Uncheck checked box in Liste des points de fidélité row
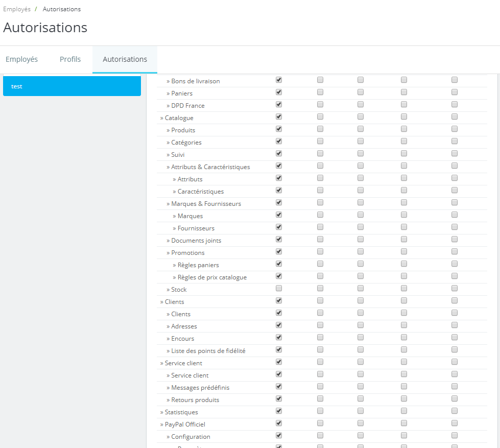The image size is (500, 448). click(279, 350)
